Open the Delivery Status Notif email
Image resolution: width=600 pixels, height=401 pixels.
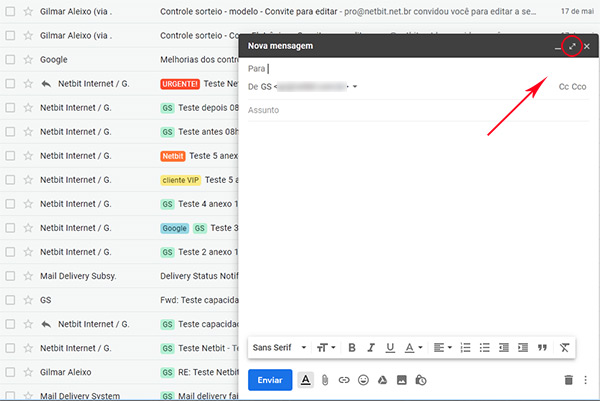tap(199, 276)
